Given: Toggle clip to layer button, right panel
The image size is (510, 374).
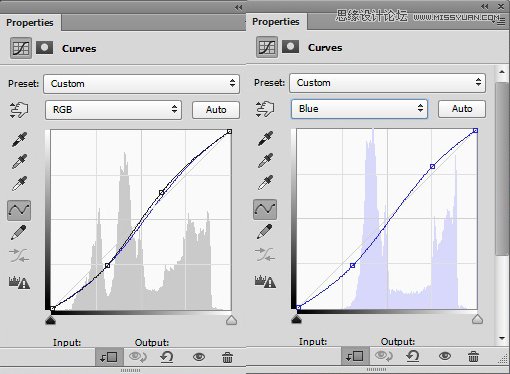Looking at the screenshot, I should coord(355,356).
